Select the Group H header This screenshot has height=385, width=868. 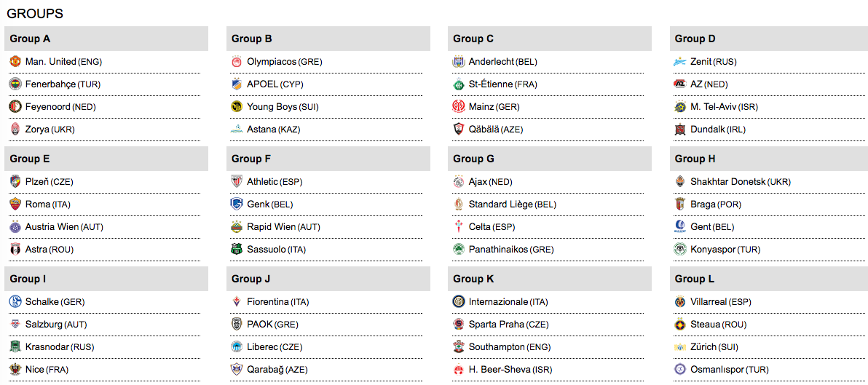click(x=695, y=159)
